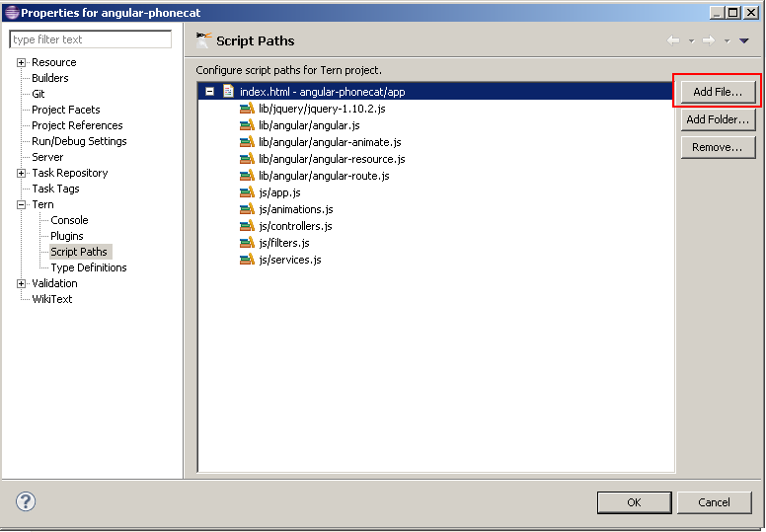Click the js/app.js script icon
The image size is (766, 532).
247,192
